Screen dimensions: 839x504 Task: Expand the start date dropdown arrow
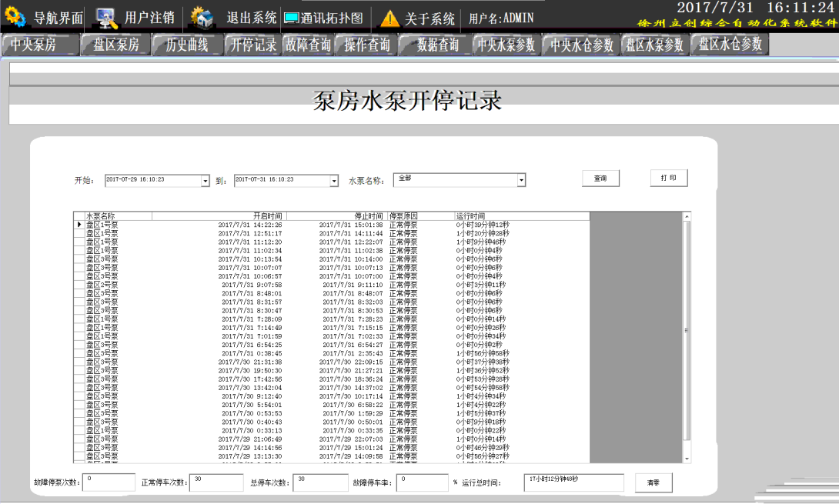point(206,180)
